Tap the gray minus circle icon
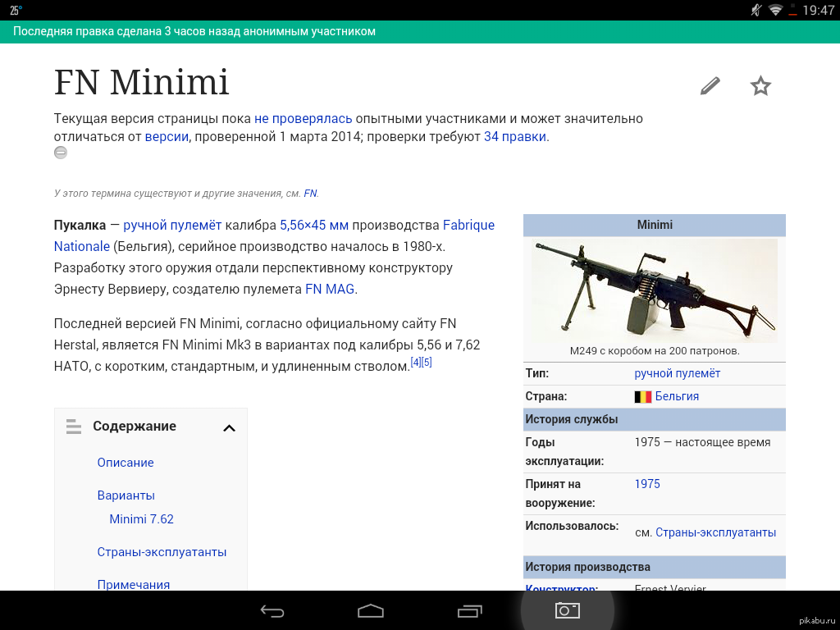The width and height of the screenshot is (840, 630). click(61, 153)
